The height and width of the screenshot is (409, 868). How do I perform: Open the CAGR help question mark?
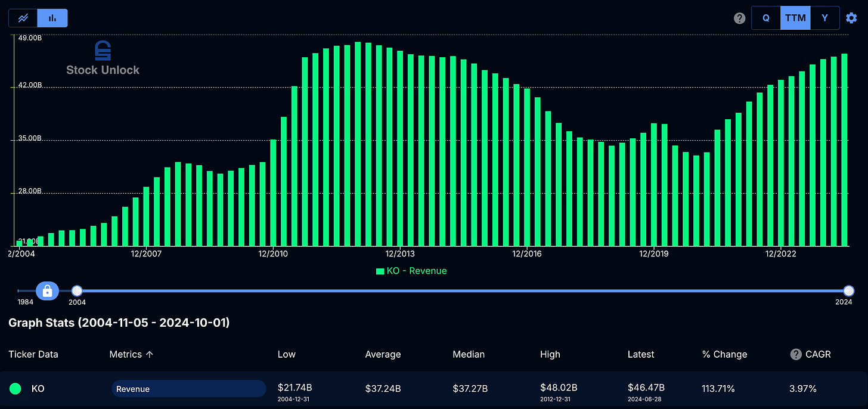point(796,354)
